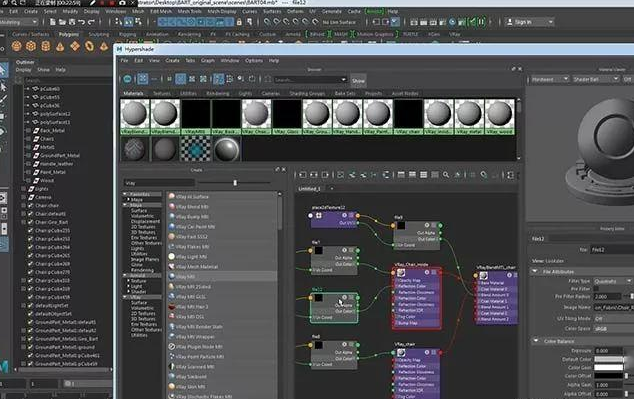Click the VRay Mtl Hair 3 icon
Image resolution: width=634 pixels, height=399 pixels.
click(171, 306)
